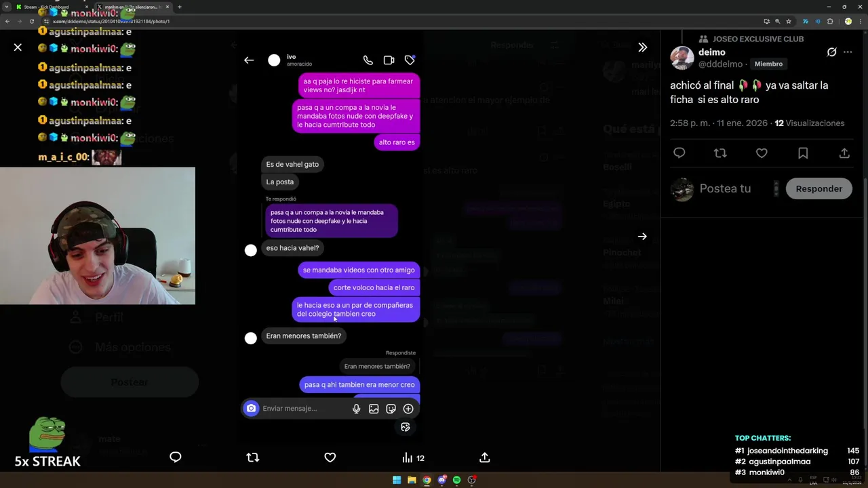Bookmark deimo's post
Viewport: 868px width, 488px height.
pyautogui.click(x=803, y=153)
